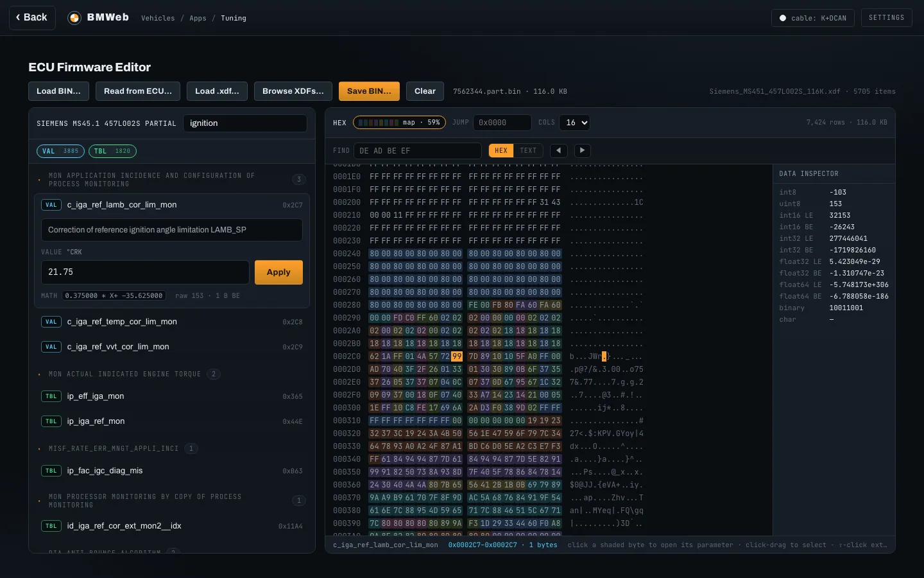This screenshot has width=924, height=578.
Task: Click float32 LE value 5.423049e-29
Action: [x=855, y=261]
